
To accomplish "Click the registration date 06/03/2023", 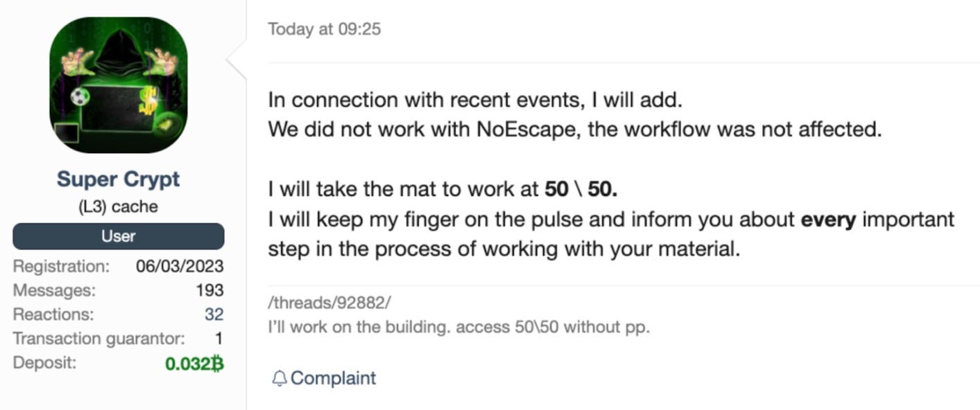I will 180,266.
